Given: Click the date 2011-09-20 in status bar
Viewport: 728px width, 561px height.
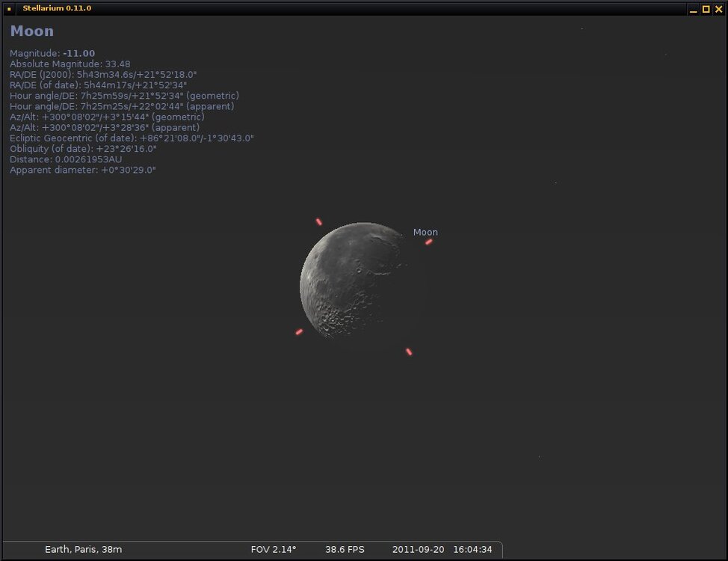Looking at the screenshot, I should point(418,550).
